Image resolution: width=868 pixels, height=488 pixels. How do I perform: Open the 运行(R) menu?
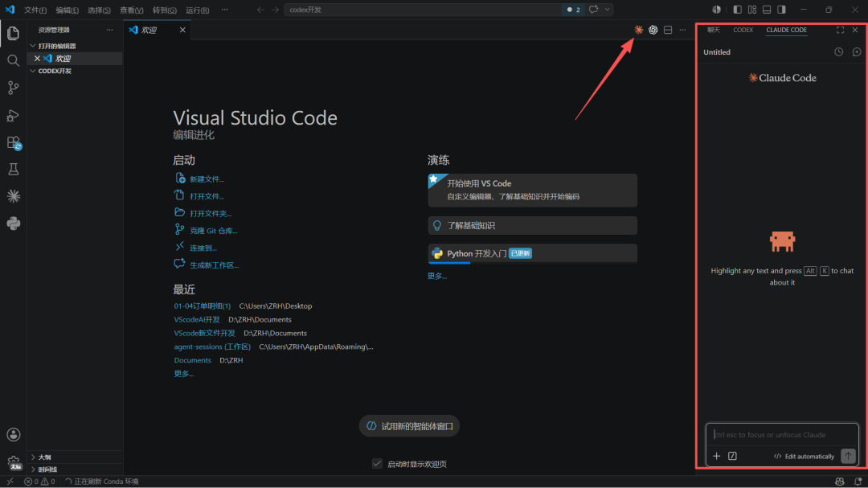(x=198, y=10)
